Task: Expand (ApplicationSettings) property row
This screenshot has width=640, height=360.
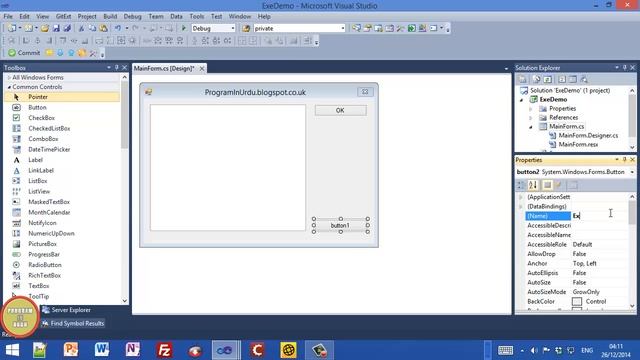Action: coord(521,197)
